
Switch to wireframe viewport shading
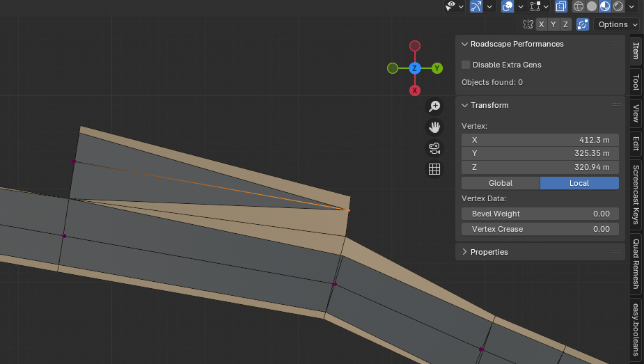579,6
